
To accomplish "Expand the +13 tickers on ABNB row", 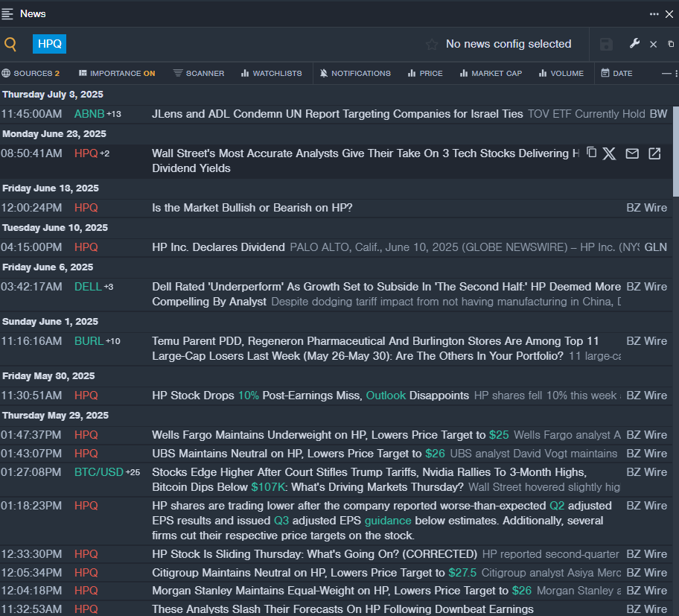I will coord(114,114).
